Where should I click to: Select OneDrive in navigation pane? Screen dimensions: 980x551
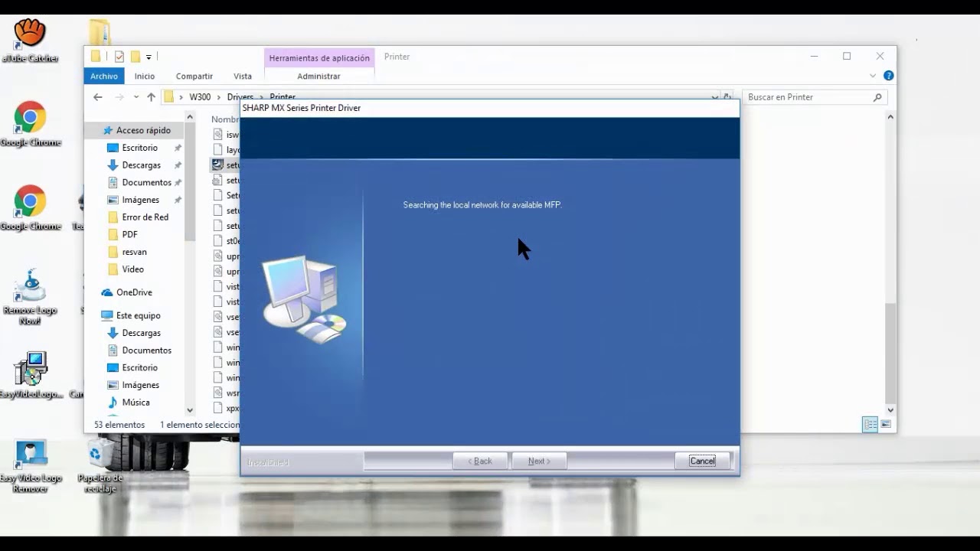pyautogui.click(x=134, y=292)
